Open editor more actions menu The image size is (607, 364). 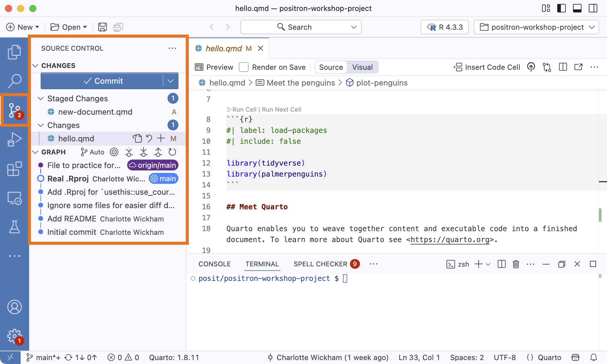point(594,67)
